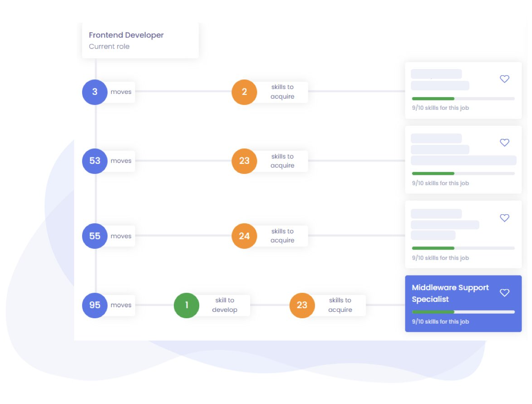Click the orange circle with 24 skills
Screen dimensions: 532x404
click(244, 236)
